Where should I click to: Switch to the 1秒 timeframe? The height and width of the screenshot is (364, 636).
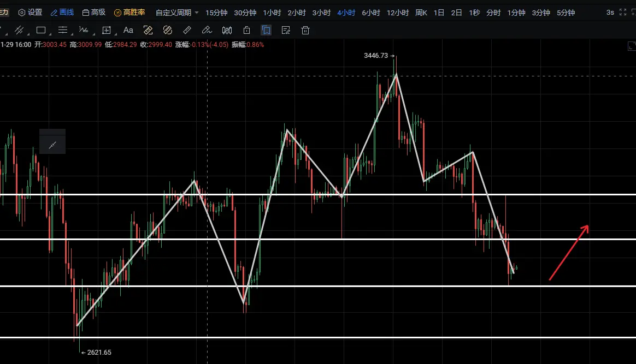pyautogui.click(x=474, y=13)
